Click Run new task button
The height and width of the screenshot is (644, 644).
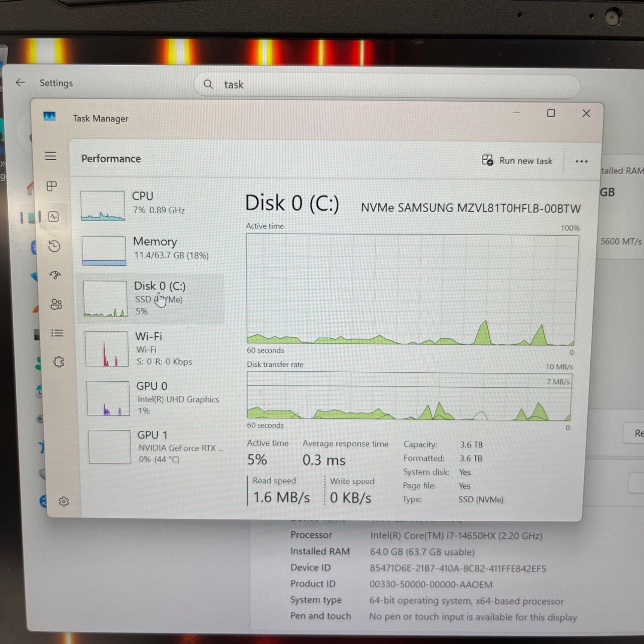coord(517,161)
